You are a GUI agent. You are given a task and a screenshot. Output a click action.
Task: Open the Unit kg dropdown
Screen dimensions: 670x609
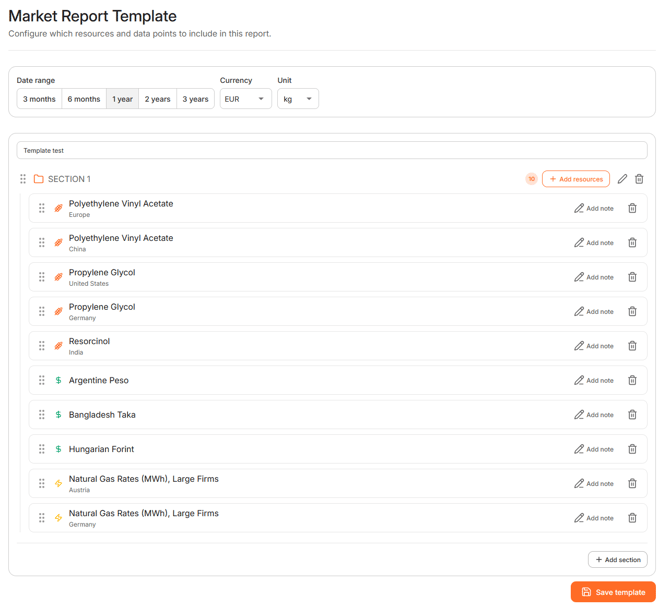[x=298, y=99]
